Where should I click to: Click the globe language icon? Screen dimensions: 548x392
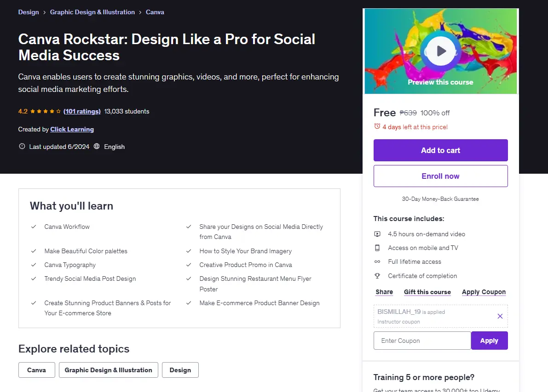coord(97,146)
